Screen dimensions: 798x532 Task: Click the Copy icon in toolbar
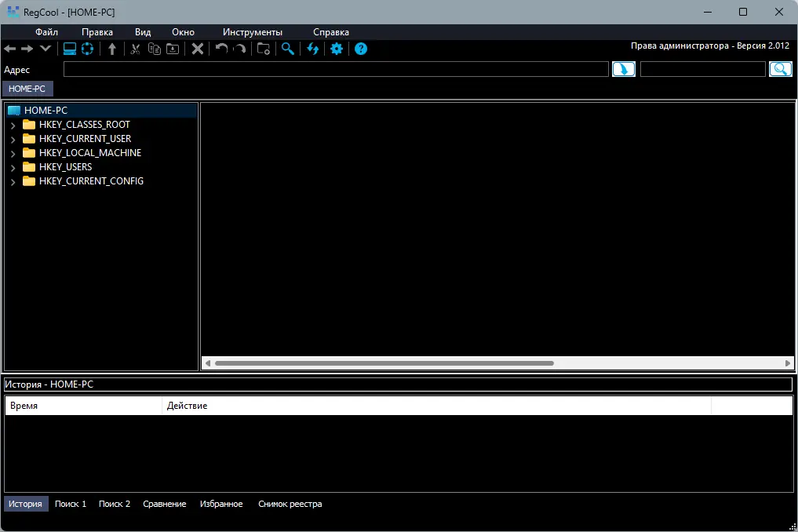(155, 49)
